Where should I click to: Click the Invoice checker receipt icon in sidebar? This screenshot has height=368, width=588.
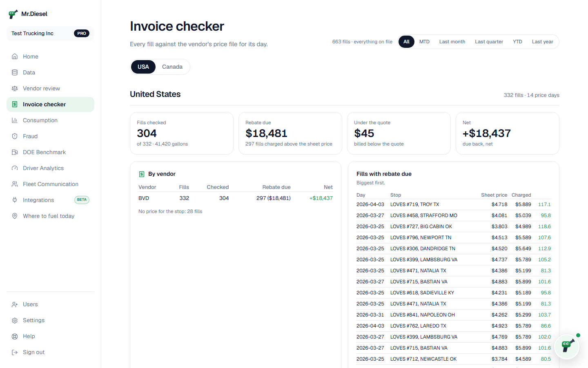click(15, 104)
